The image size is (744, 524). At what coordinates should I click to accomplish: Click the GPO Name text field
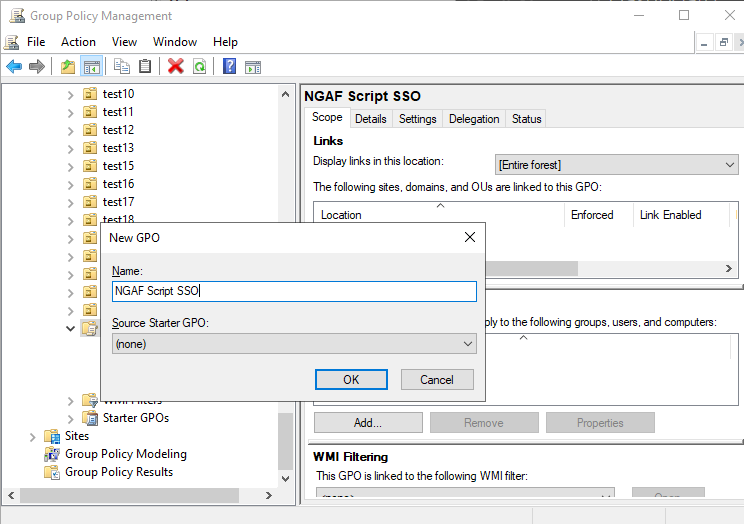pyautogui.click(x=294, y=291)
